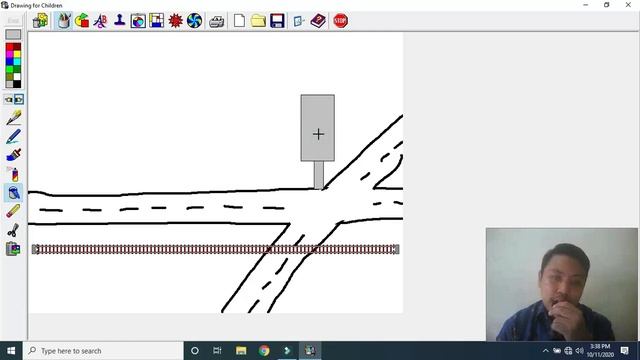The height and width of the screenshot is (360, 640).
Task: Open the help book icon
Action: [x=318, y=20]
